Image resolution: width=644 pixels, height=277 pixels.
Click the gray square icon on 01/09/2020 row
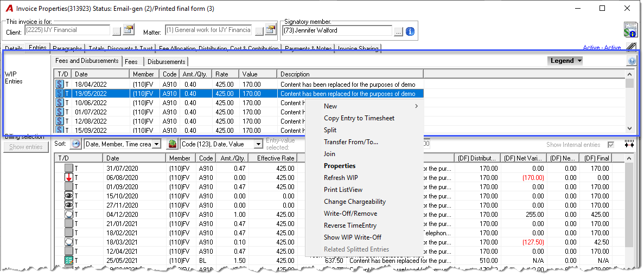pyautogui.click(x=69, y=186)
